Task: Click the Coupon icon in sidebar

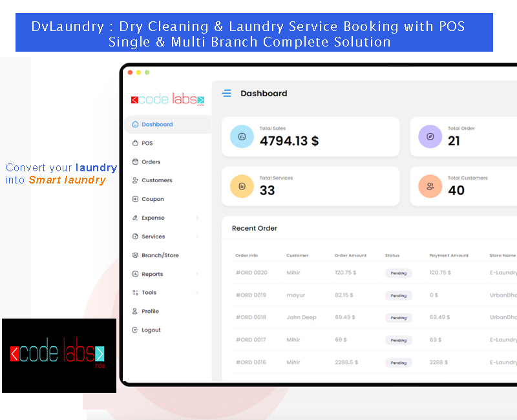Action: (135, 199)
